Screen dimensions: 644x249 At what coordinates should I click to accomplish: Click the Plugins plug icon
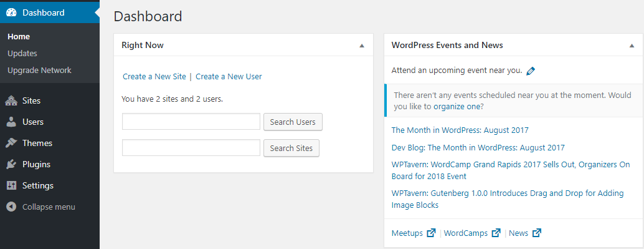[x=11, y=164]
